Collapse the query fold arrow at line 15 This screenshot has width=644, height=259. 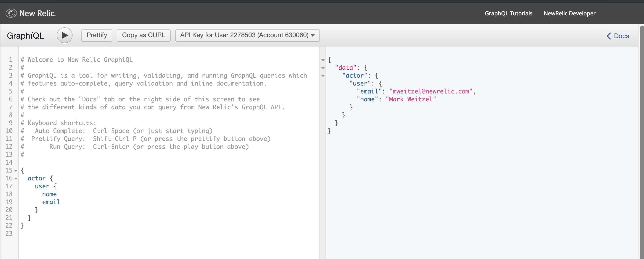coord(16,171)
